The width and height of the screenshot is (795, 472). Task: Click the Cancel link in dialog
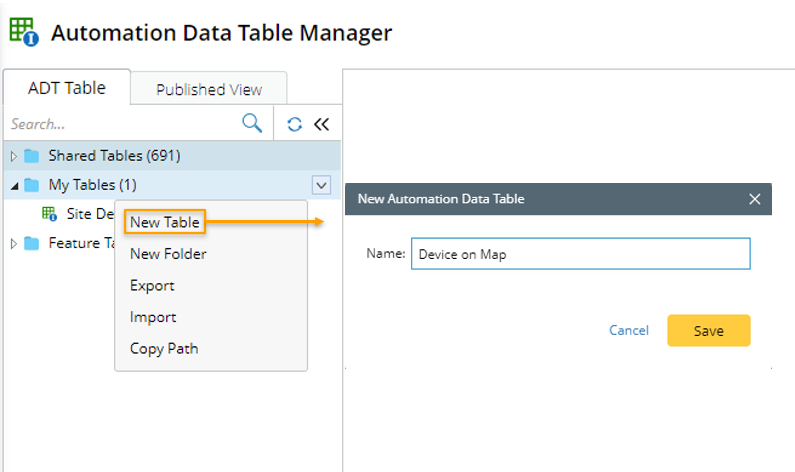pyautogui.click(x=628, y=331)
